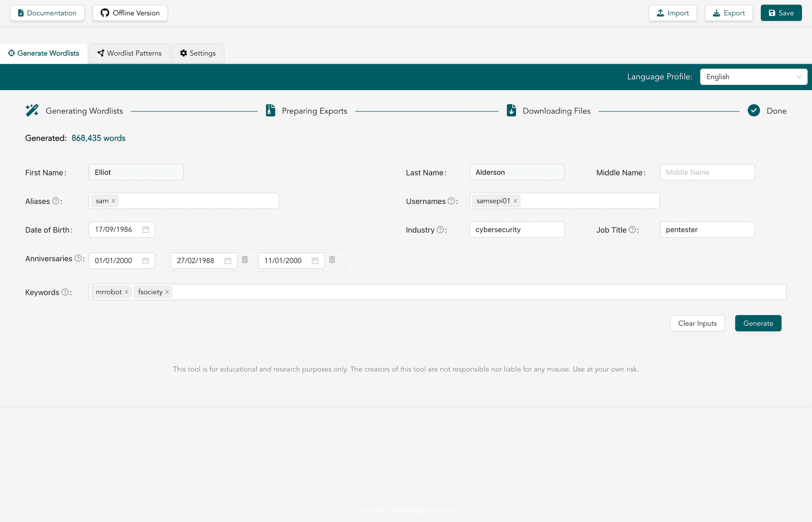Click the Downloading Files step icon
Viewport: 812px width, 522px height.
511,110
